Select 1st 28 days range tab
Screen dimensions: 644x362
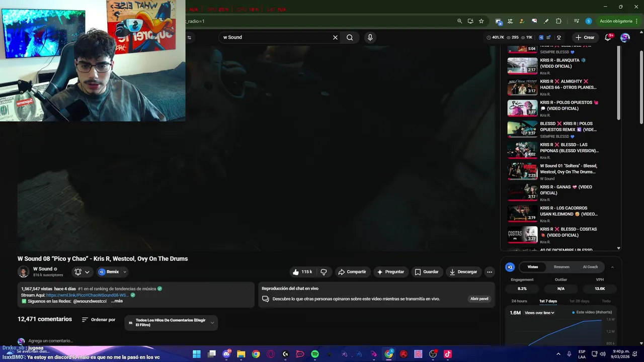[579, 301]
